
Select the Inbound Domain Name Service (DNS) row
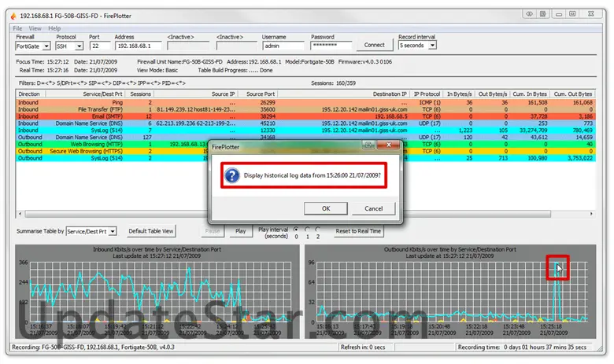click(x=306, y=123)
